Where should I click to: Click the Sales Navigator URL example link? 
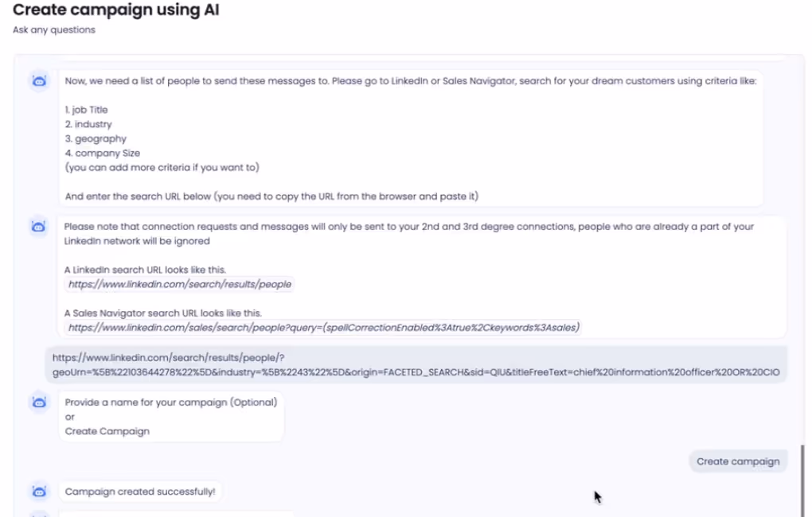click(322, 327)
